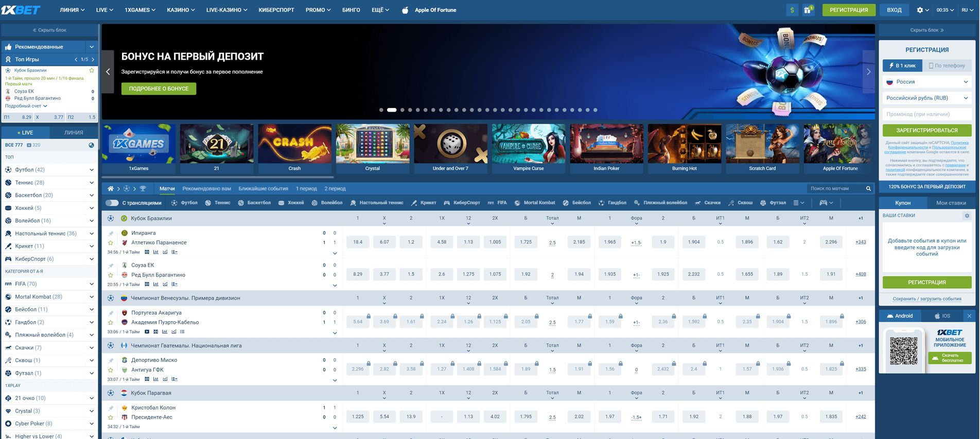Click 'ПОДРОБНЕЕ О БОНУСЕ' button
This screenshot has width=980, height=439.
click(x=159, y=89)
